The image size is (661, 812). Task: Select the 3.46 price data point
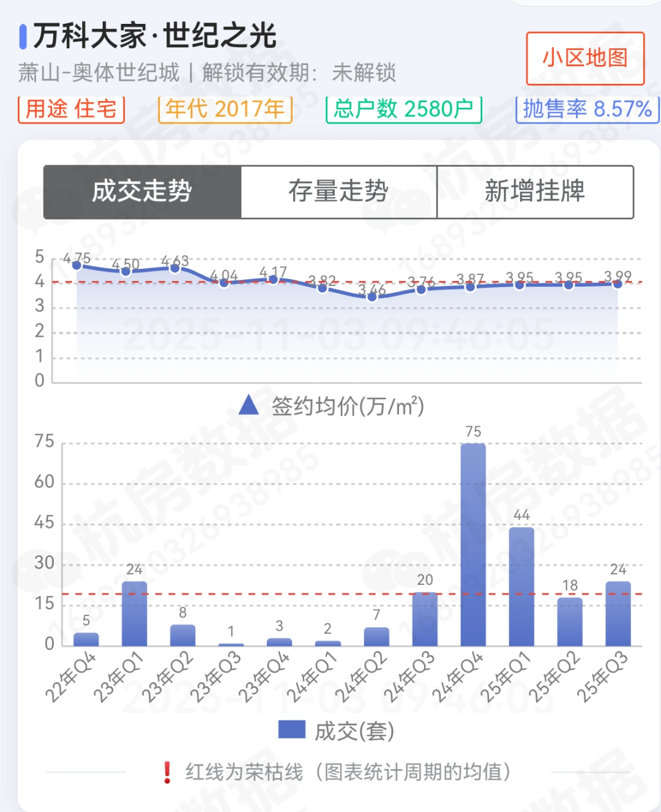pos(372,296)
